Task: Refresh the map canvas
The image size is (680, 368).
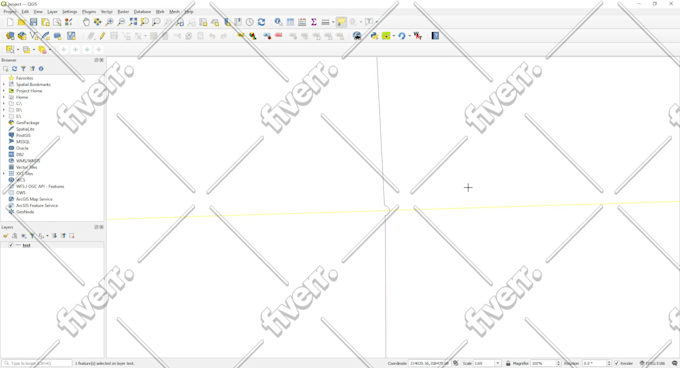Action: click(x=262, y=22)
